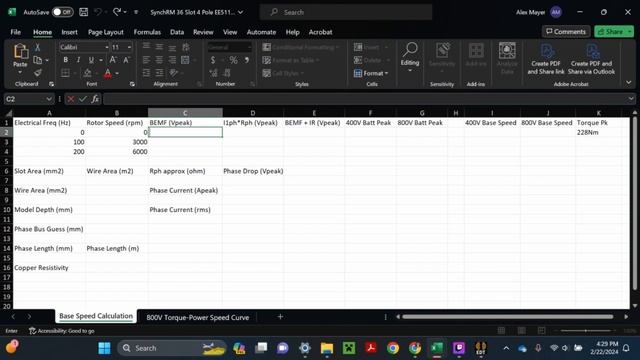
Task: Expand the Name Box dropdown arrow
Action: tap(49, 99)
